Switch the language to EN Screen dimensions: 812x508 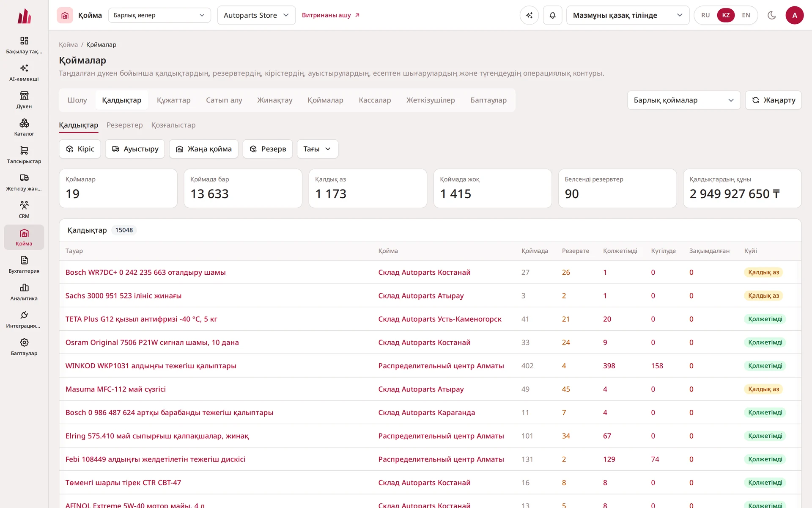coord(746,15)
